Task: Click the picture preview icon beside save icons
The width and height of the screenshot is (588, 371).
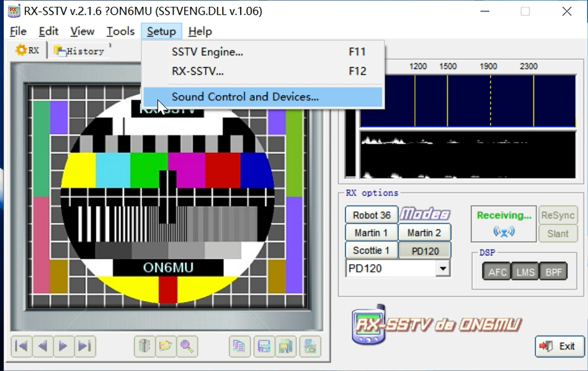Action: coord(310,346)
